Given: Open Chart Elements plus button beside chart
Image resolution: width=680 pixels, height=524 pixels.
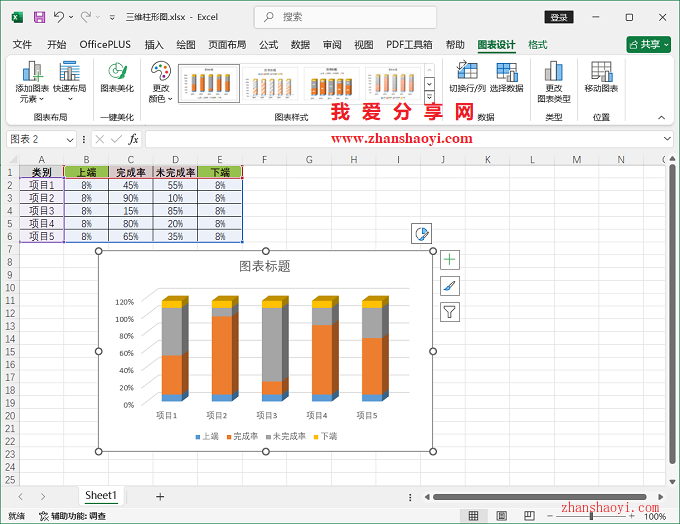Looking at the screenshot, I should pos(450,260).
